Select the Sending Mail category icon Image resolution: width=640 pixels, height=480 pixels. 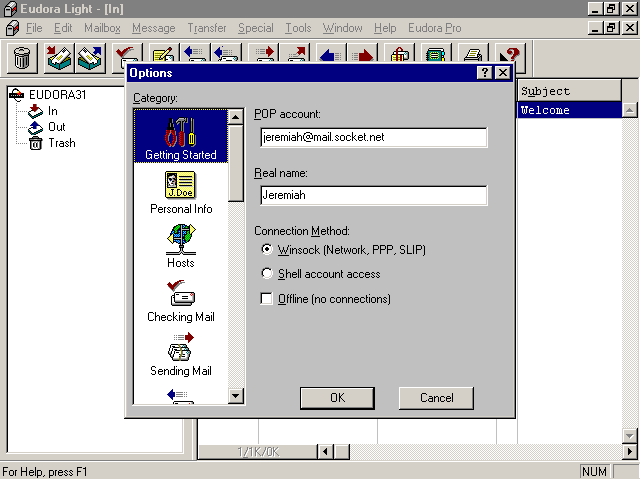[x=180, y=354]
